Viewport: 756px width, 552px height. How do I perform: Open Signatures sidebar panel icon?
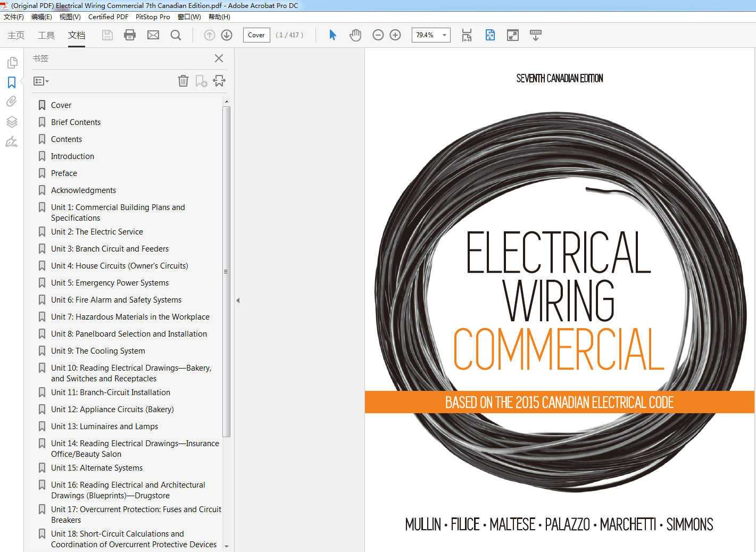pos(12,141)
